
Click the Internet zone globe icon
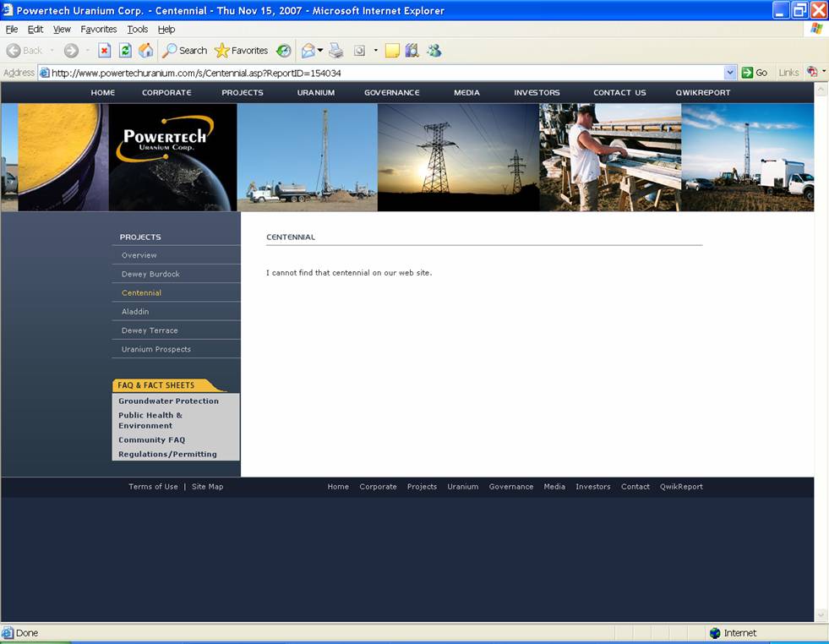715,633
